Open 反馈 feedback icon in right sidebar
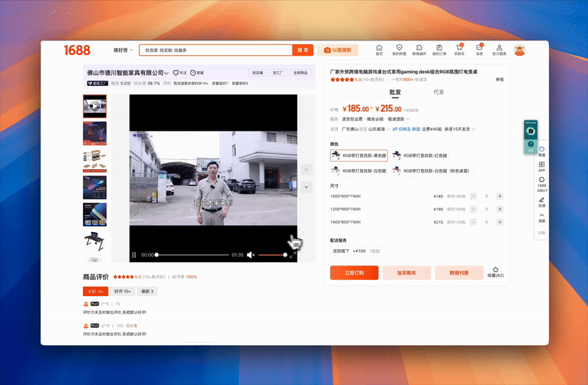 542,202
